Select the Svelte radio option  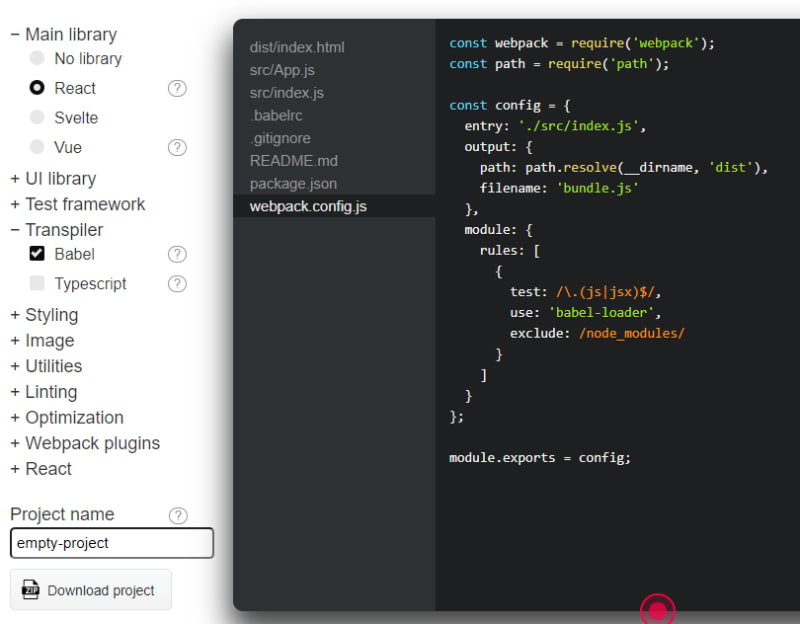[x=37, y=117]
